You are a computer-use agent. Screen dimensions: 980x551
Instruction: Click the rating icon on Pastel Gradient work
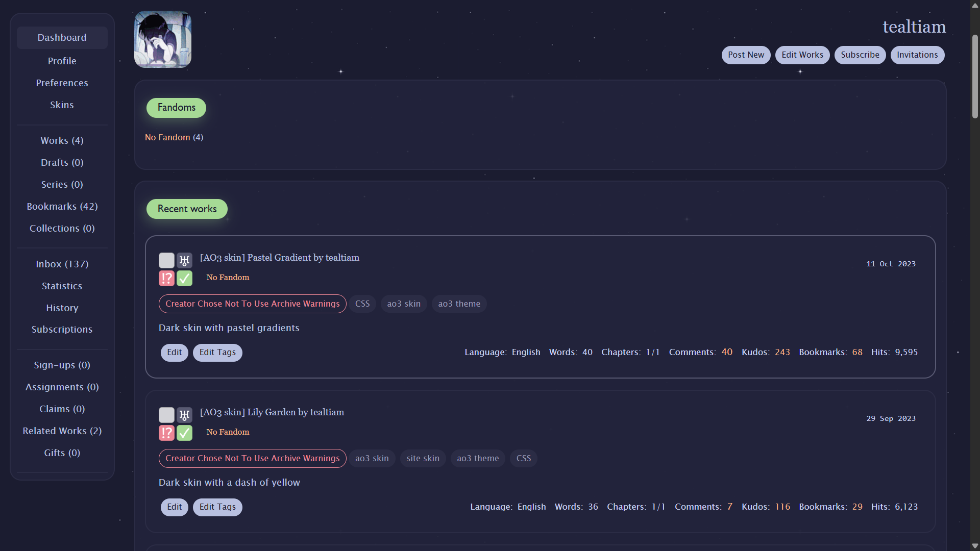coord(166,261)
